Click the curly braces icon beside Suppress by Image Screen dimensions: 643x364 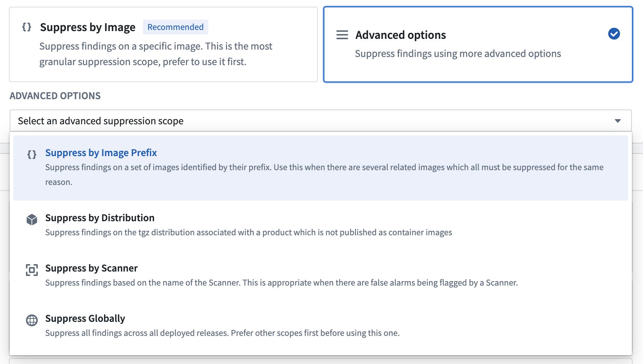[x=27, y=27]
